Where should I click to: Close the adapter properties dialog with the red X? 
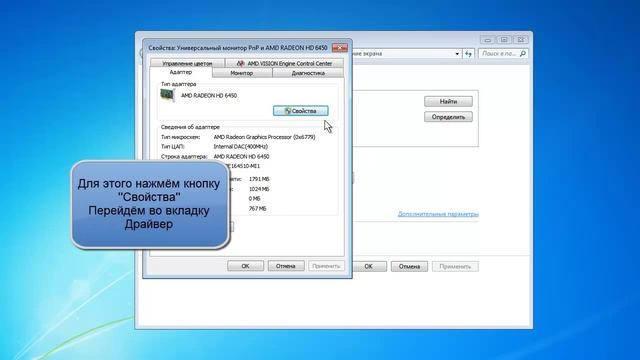point(340,48)
